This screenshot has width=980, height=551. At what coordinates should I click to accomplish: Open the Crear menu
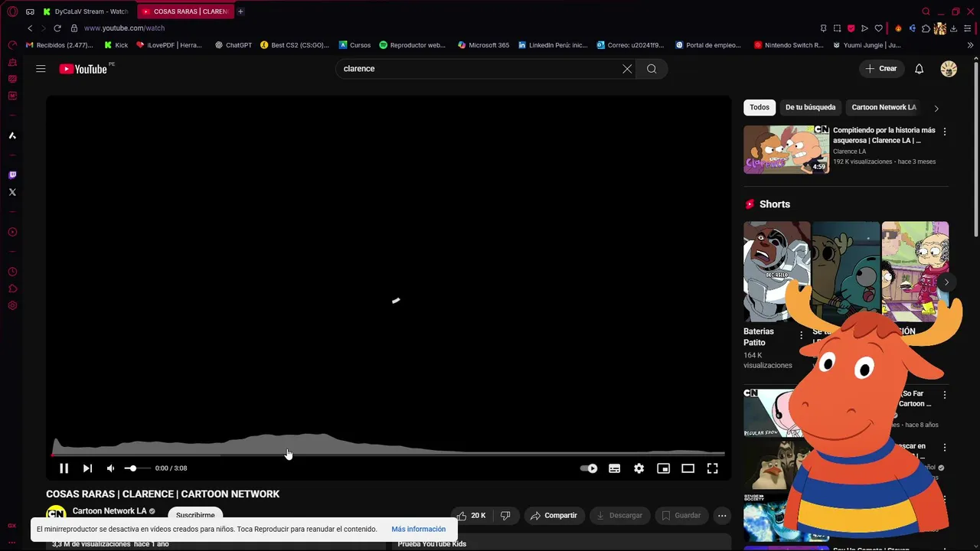[880, 69]
